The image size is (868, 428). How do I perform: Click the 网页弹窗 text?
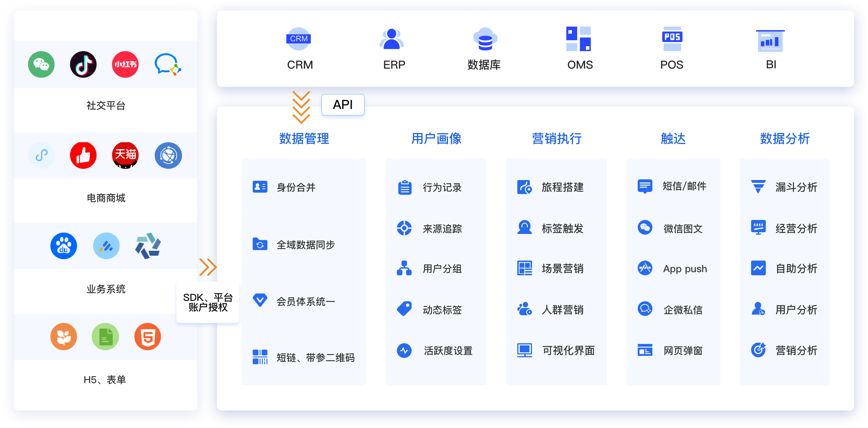point(683,351)
